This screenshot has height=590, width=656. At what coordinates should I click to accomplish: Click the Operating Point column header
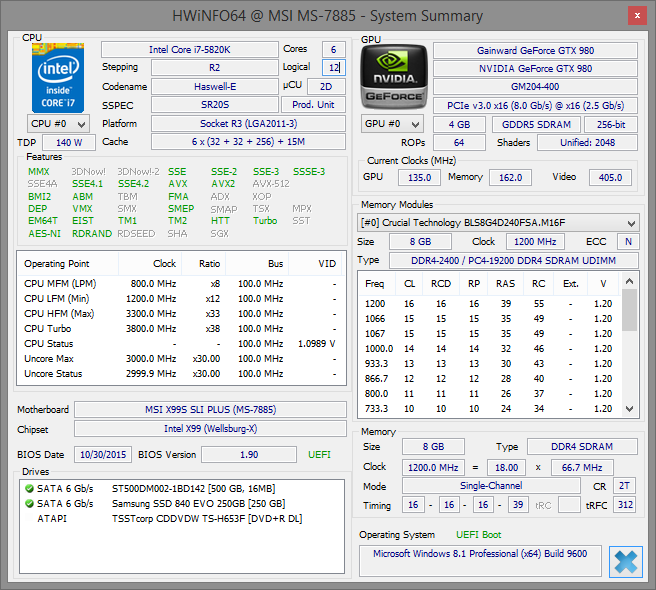(x=68, y=264)
